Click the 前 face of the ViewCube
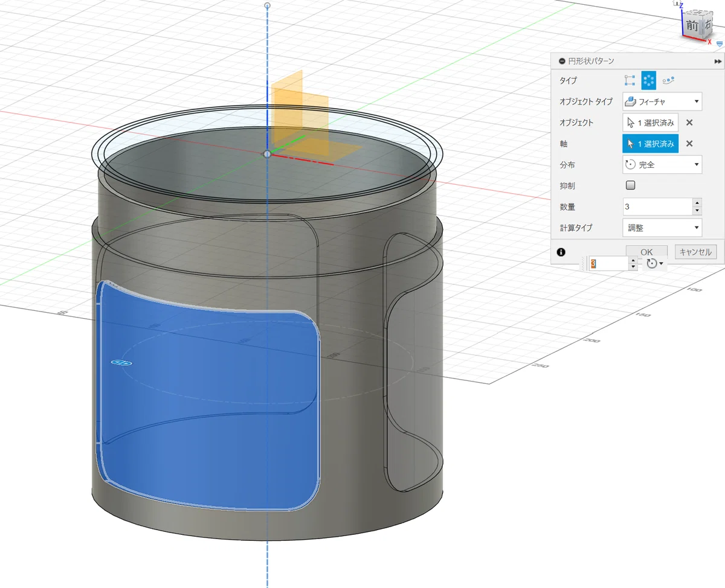 (x=692, y=26)
